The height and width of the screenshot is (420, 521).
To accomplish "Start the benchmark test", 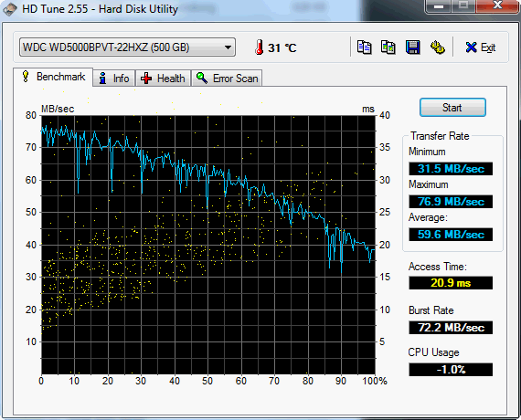I will (452, 108).
